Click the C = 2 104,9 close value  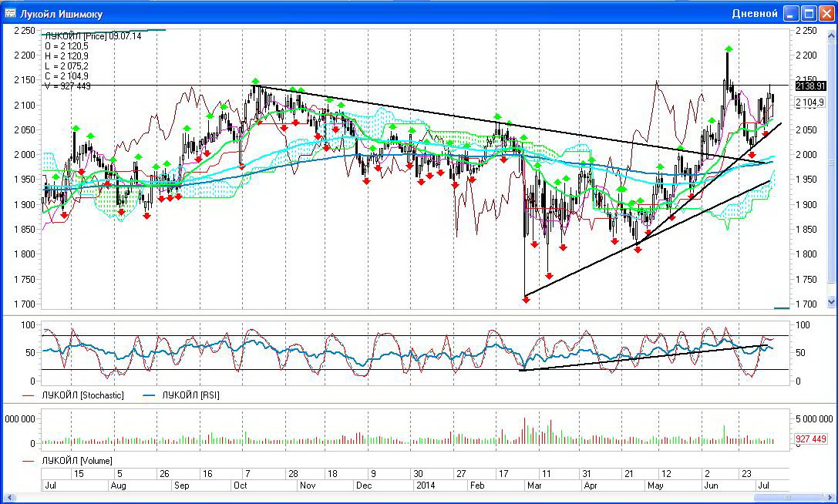66,76
